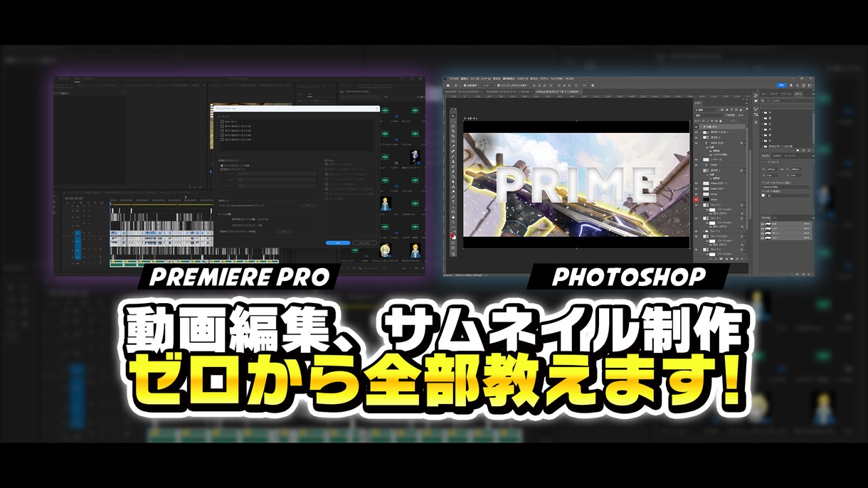Toggle the red-highlighted layer visibility eye
Screen dimensions: 868x488
pyautogui.click(x=697, y=200)
